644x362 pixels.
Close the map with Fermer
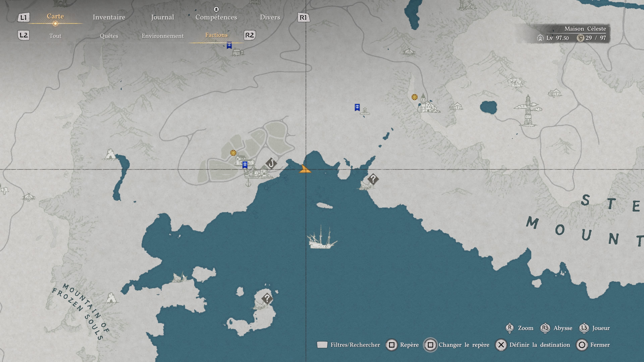(593, 345)
